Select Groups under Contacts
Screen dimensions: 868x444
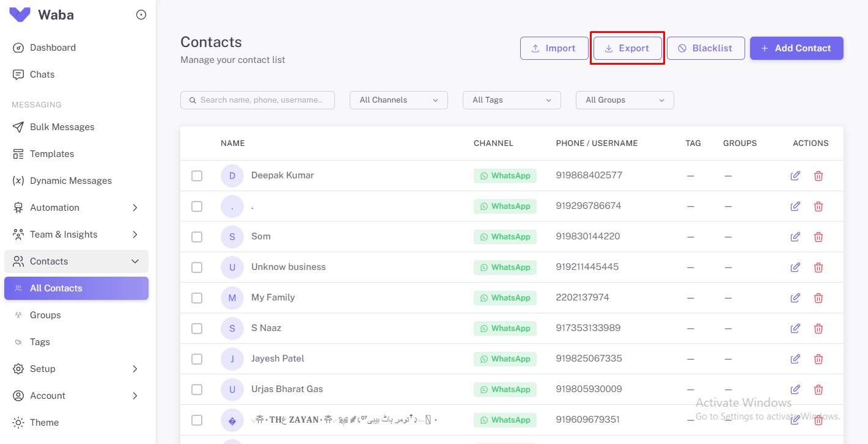coord(45,315)
